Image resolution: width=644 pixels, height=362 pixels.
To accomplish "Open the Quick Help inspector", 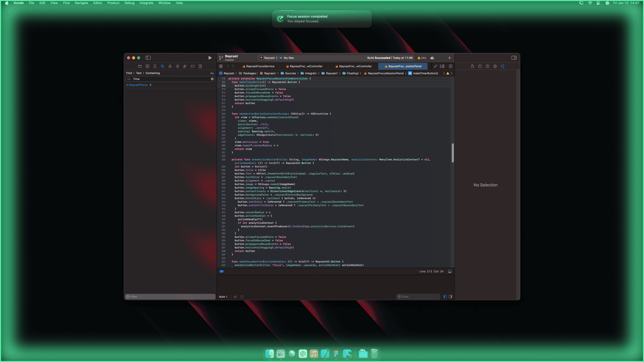I will click(x=487, y=66).
